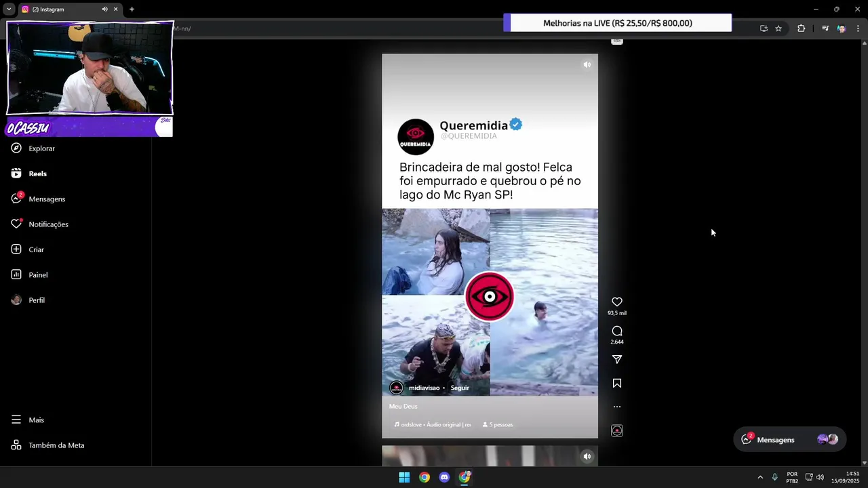Open Chrome from the taskbar
Screen dimensions: 868x488
click(x=425, y=477)
